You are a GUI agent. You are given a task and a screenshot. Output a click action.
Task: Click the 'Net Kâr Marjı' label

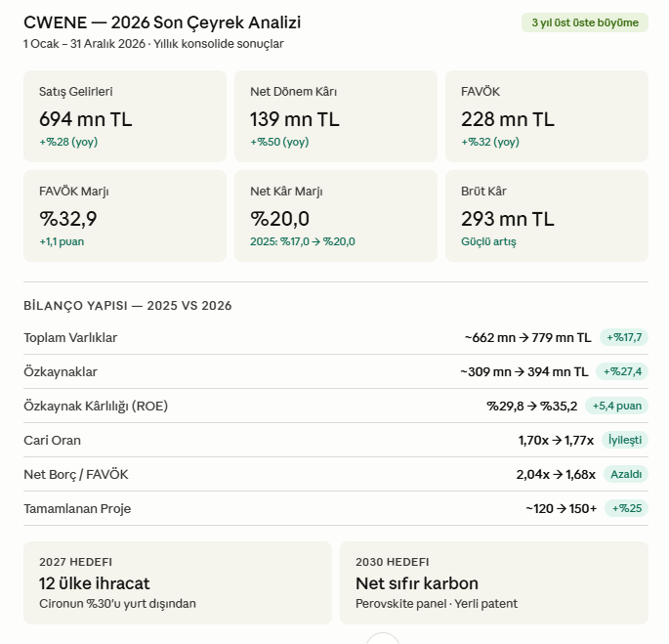click(286, 192)
